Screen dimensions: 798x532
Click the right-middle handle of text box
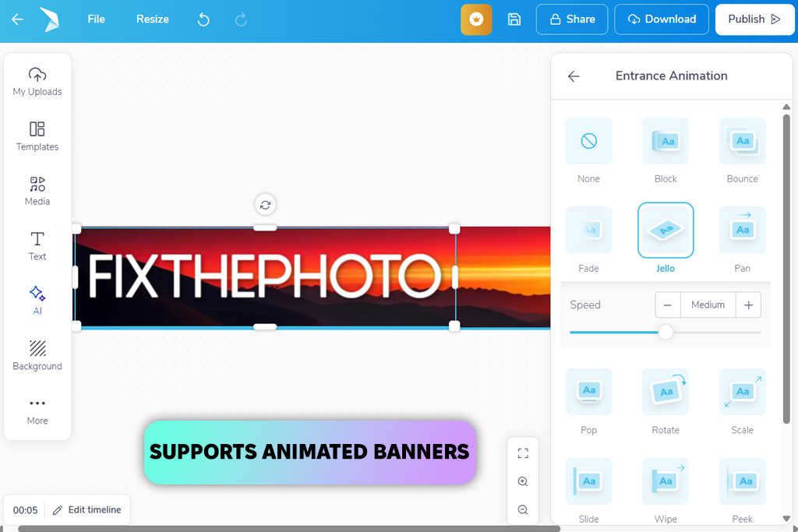click(x=455, y=278)
